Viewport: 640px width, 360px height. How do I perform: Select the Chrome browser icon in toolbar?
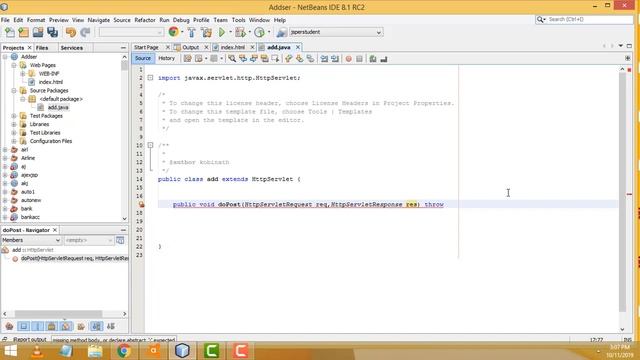click(x=173, y=32)
